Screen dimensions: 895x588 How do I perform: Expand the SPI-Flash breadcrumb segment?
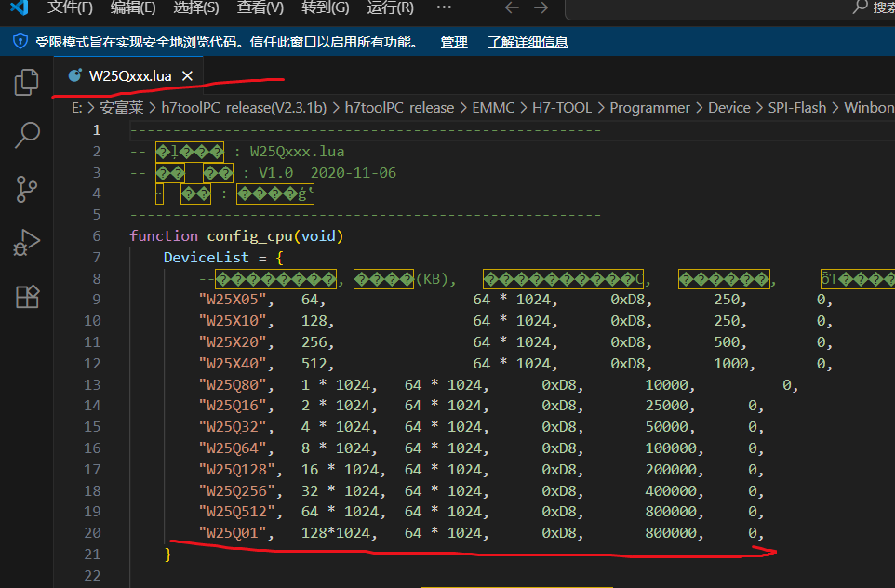(796, 108)
